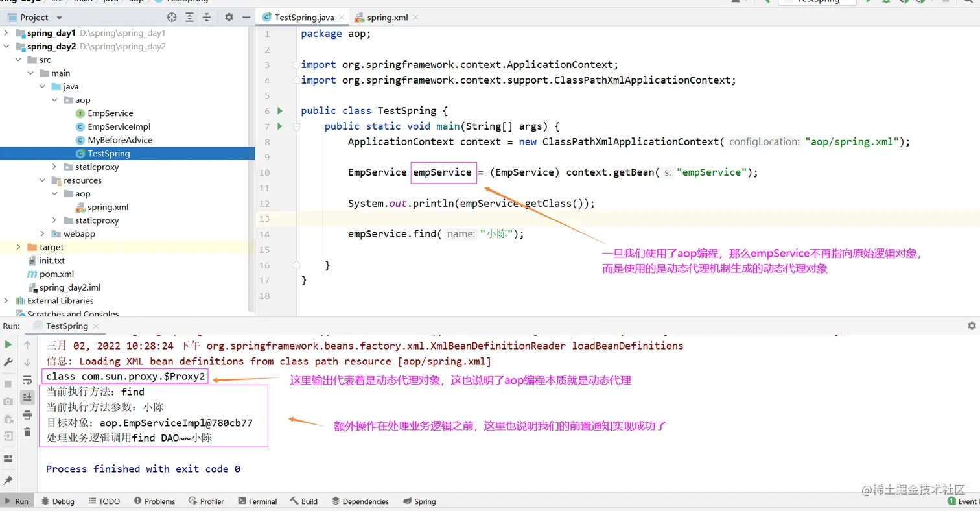
Task: Fold the main method at line 7
Action: click(296, 127)
